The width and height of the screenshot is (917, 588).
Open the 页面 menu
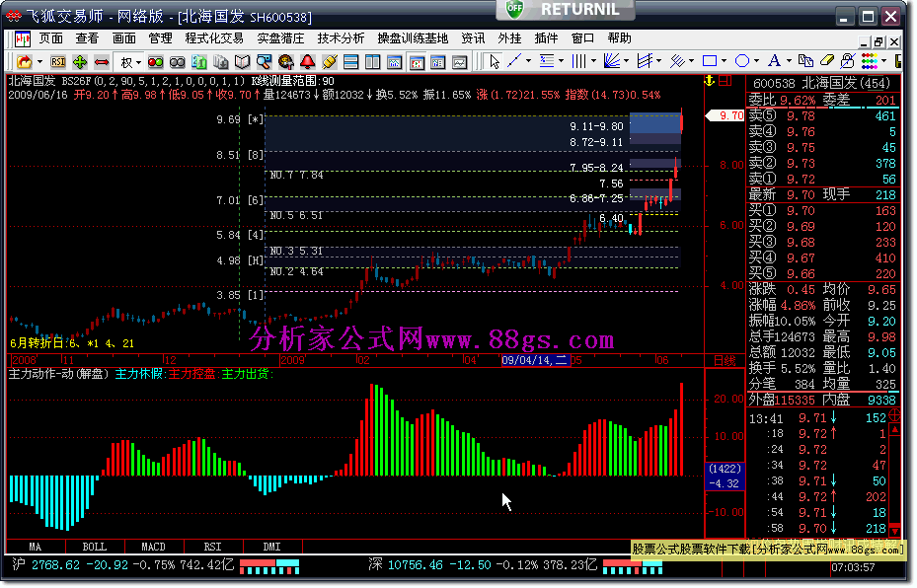pos(51,38)
